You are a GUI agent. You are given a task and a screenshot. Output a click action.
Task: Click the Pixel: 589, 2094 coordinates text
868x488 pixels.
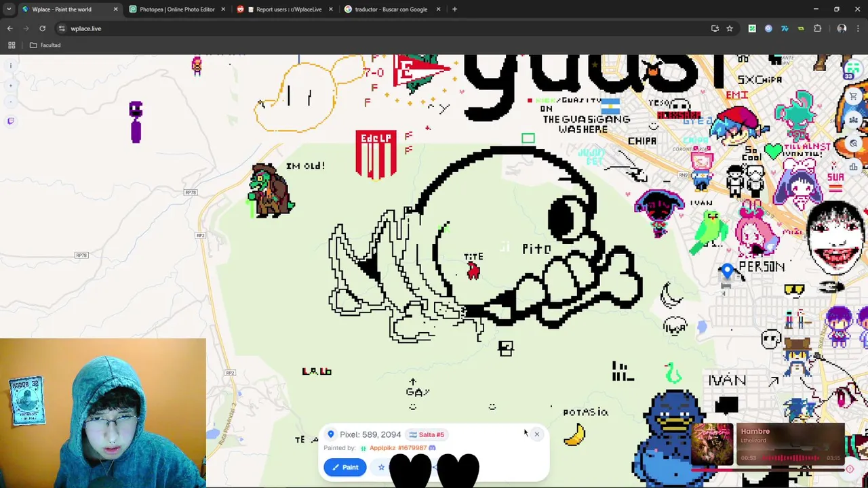tap(370, 434)
